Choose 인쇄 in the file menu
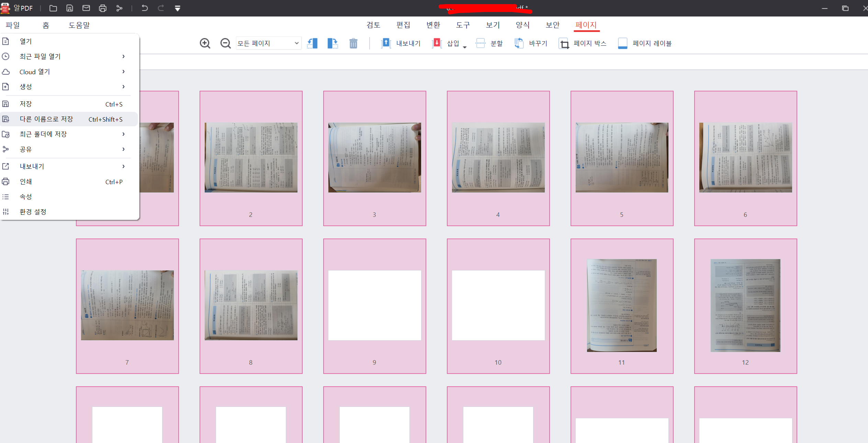868x443 pixels. pos(69,181)
